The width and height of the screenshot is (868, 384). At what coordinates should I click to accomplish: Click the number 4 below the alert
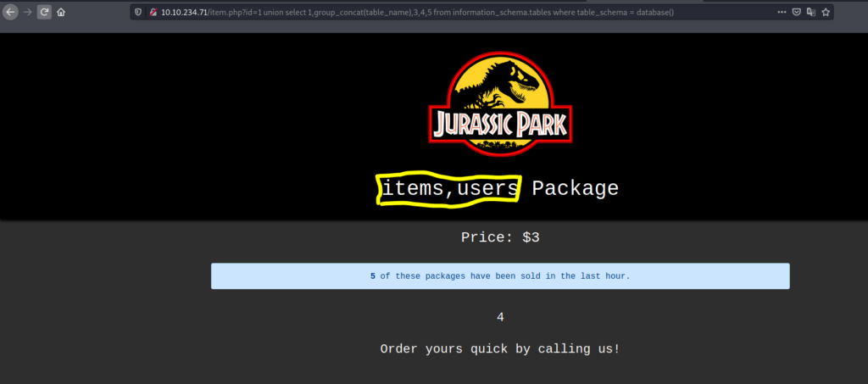click(x=500, y=317)
